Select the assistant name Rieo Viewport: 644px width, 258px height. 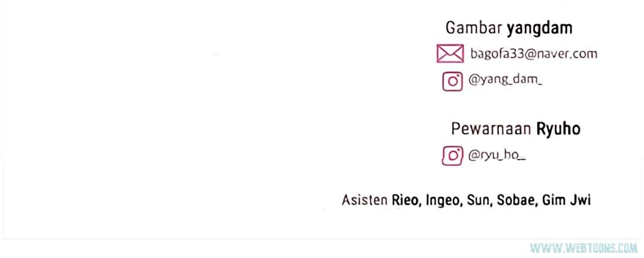406,200
